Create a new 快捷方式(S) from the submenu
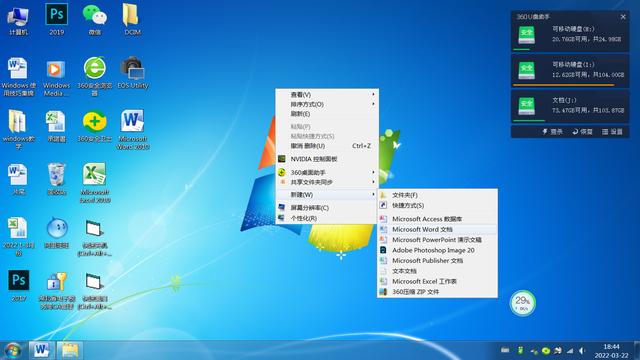 [437, 205]
